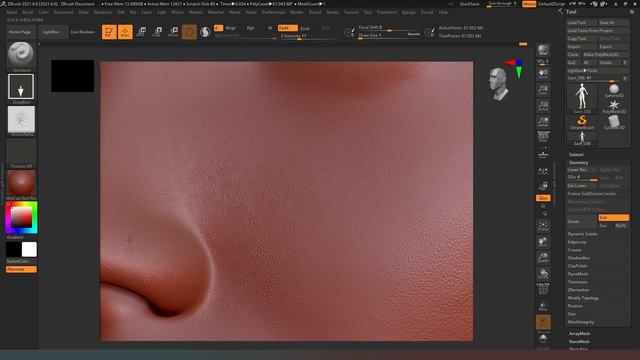Click the Rotate view icon in right shelf

click(543, 274)
